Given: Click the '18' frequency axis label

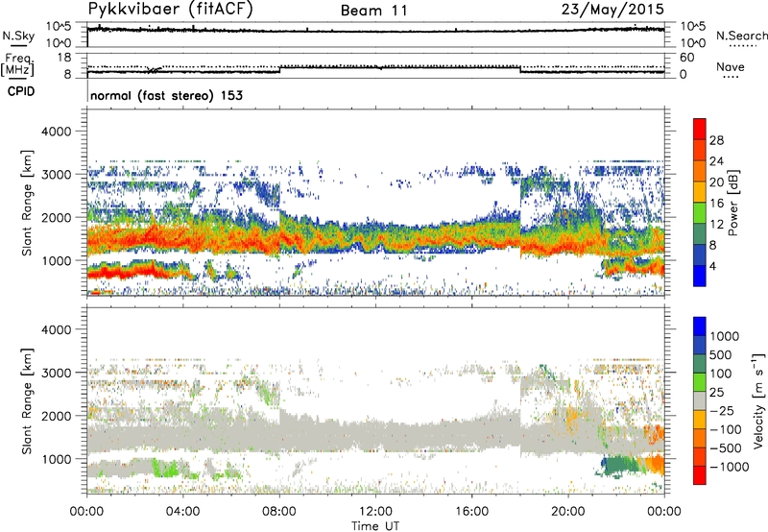Looking at the screenshot, I should [x=64, y=58].
